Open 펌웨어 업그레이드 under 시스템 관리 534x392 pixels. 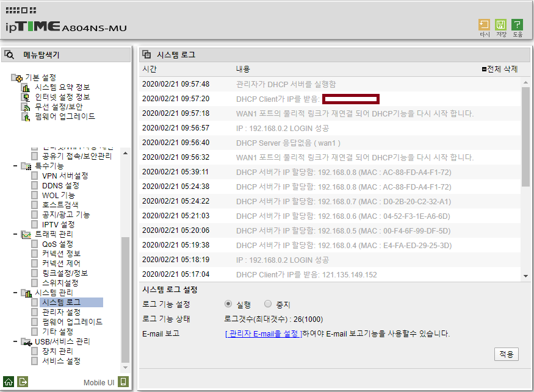coord(72,322)
